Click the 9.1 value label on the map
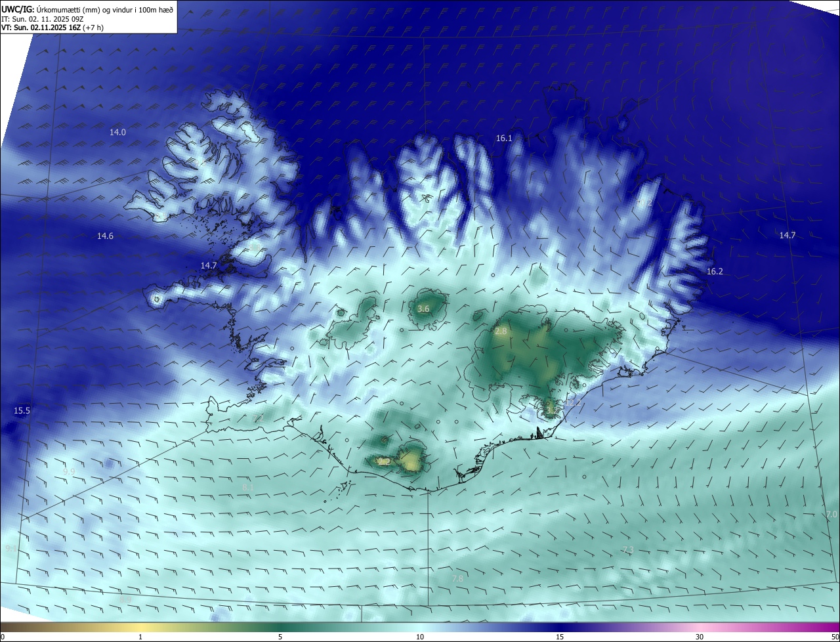Image resolution: width=840 pixels, height=642 pixels. (x=11, y=548)
